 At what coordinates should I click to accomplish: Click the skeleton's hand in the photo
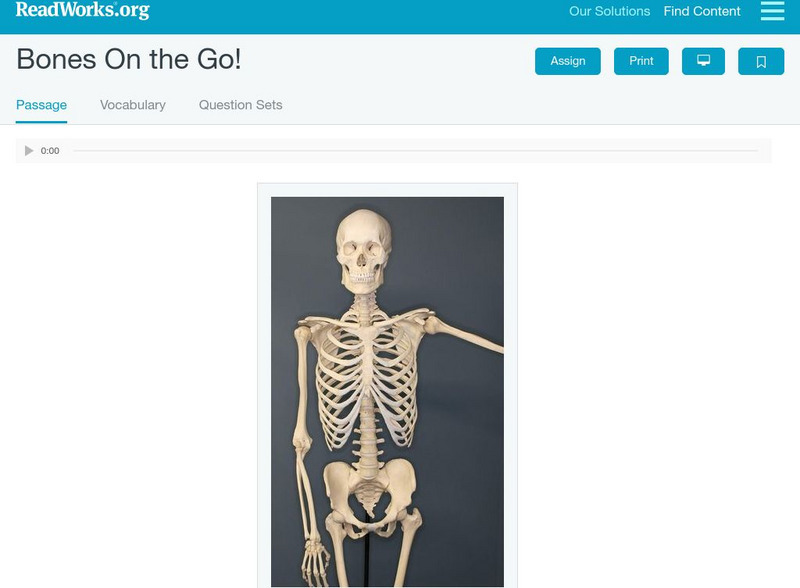coord(315,561)
